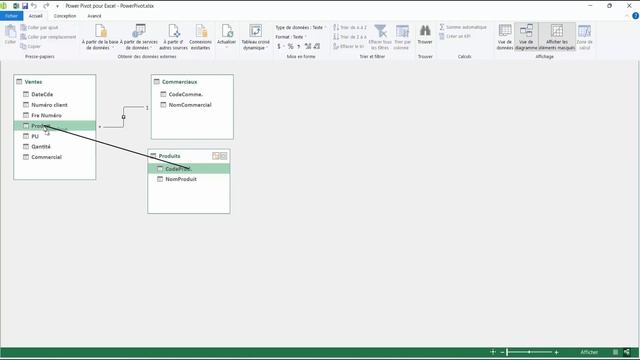Click Afficher in status bar
This screenshot has width=640, height=360.
589,352
